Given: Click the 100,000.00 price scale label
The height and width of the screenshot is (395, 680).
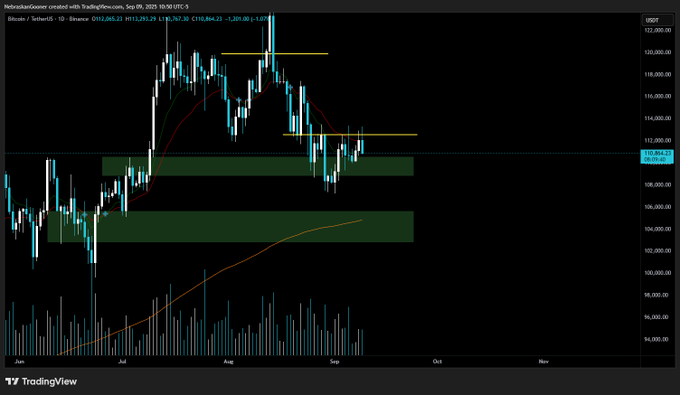Looking at the screenshot, I should coord(657,273).
